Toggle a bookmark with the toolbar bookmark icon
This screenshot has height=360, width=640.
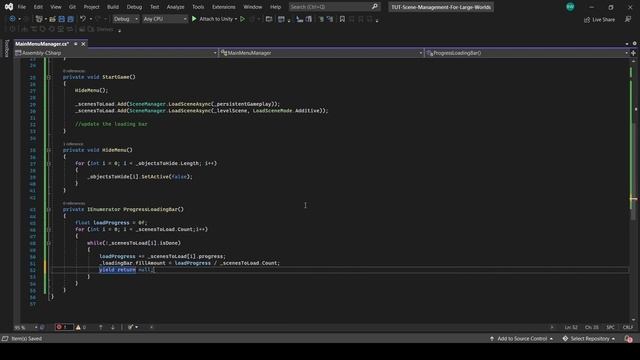click(x=342, y=19)
